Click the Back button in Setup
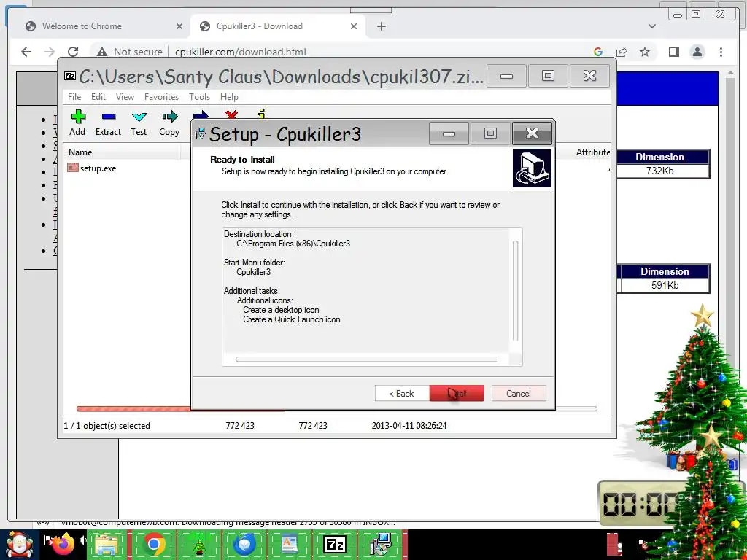 (x=402, y=393)
